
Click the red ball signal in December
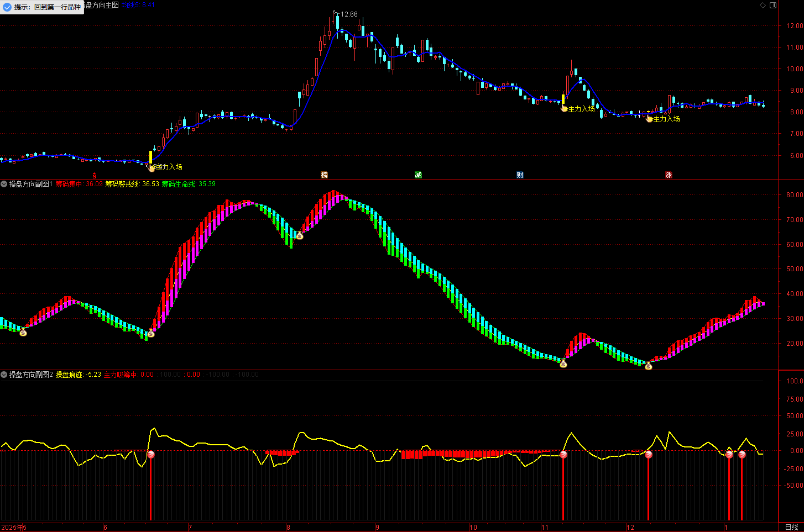pos(649,455)
